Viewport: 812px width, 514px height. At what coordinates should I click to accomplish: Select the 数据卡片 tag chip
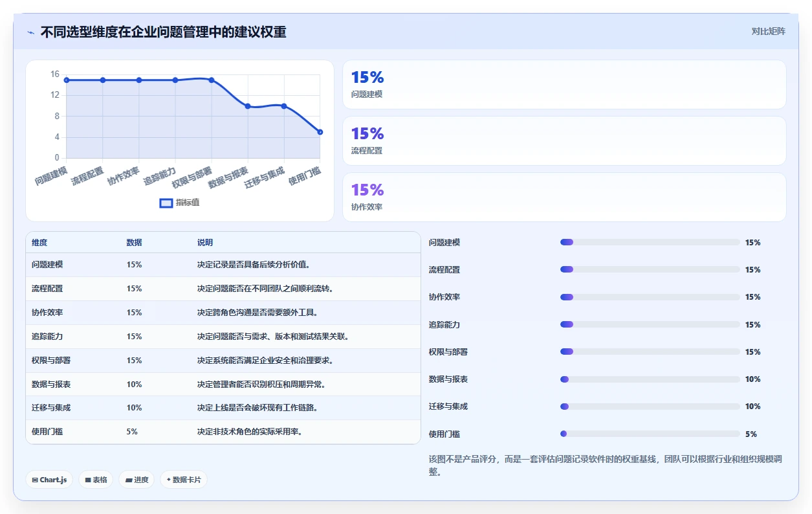pyautogui.click(x=184, y=480)
